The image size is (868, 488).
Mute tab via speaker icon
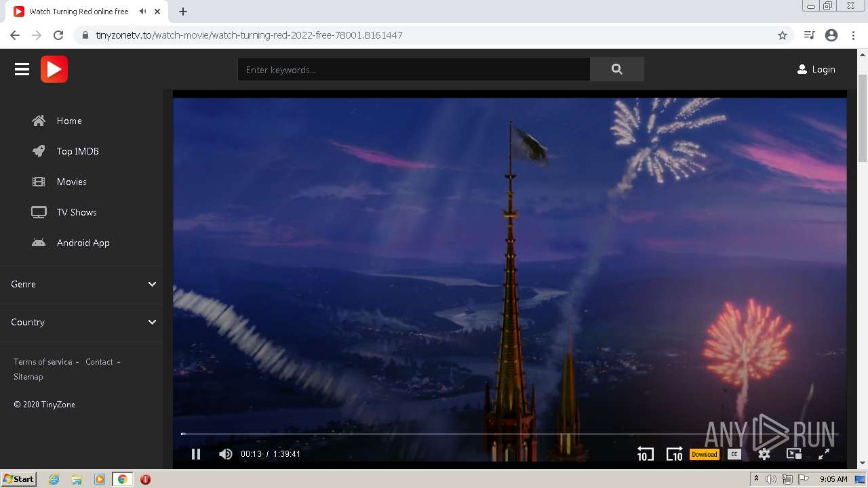tap(142, 12)
